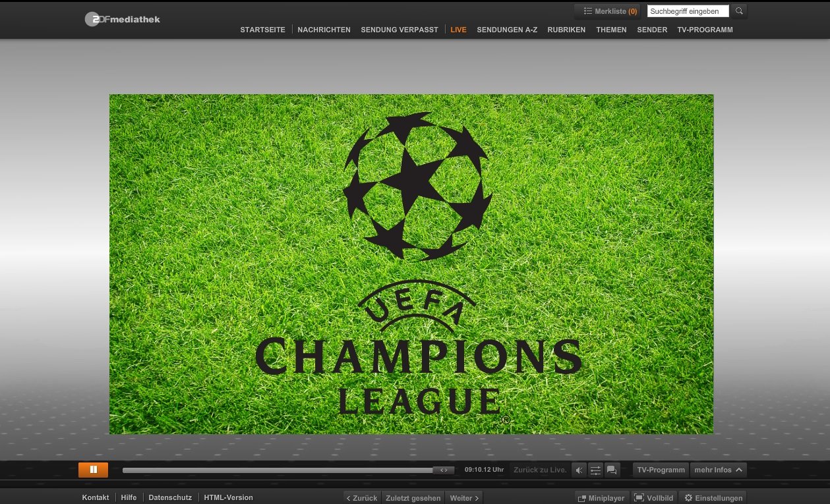Open the SENDER menu
The width and height of the screenshot is (830, 504).
point(652,30)
